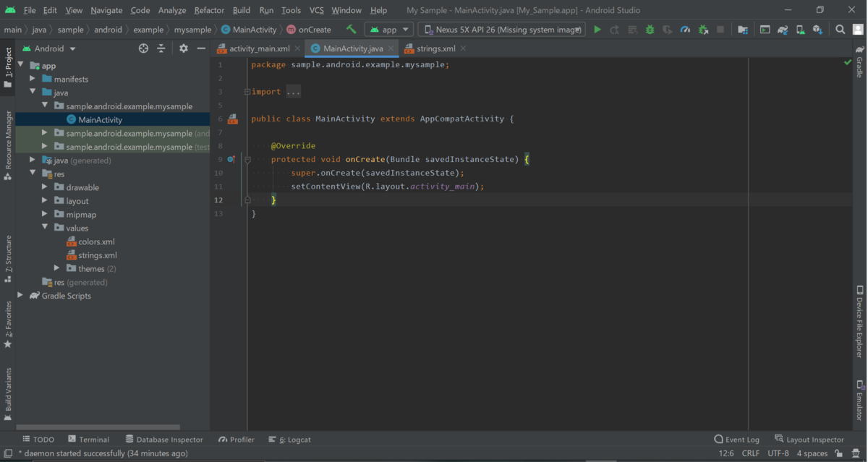Click the onCreate breadcrumb

pyautogui.click(x=309, y=30)
